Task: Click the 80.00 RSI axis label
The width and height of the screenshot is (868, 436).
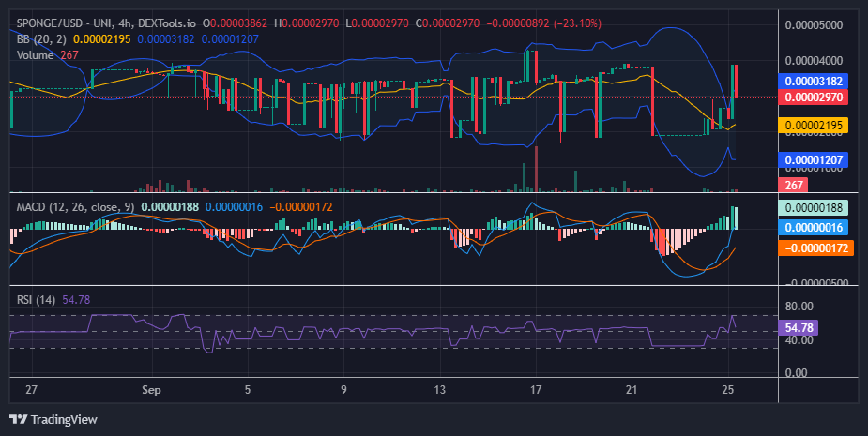Action: tap(799, 306)
